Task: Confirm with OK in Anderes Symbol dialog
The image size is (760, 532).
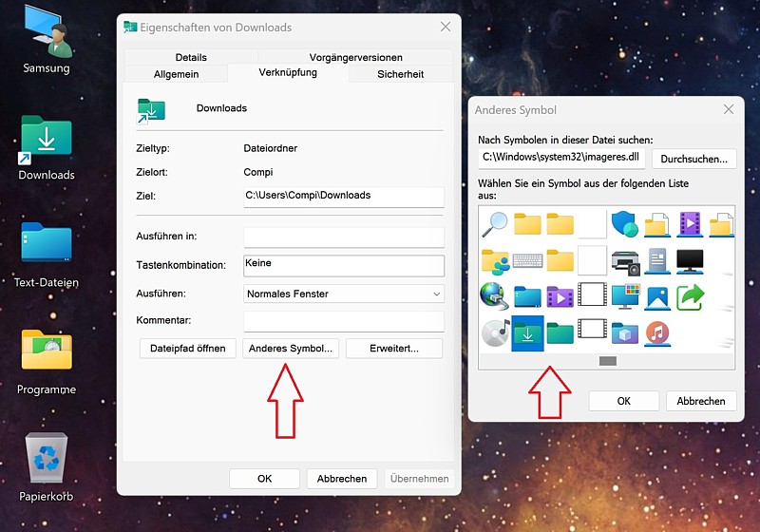Action: pos(624,401)
